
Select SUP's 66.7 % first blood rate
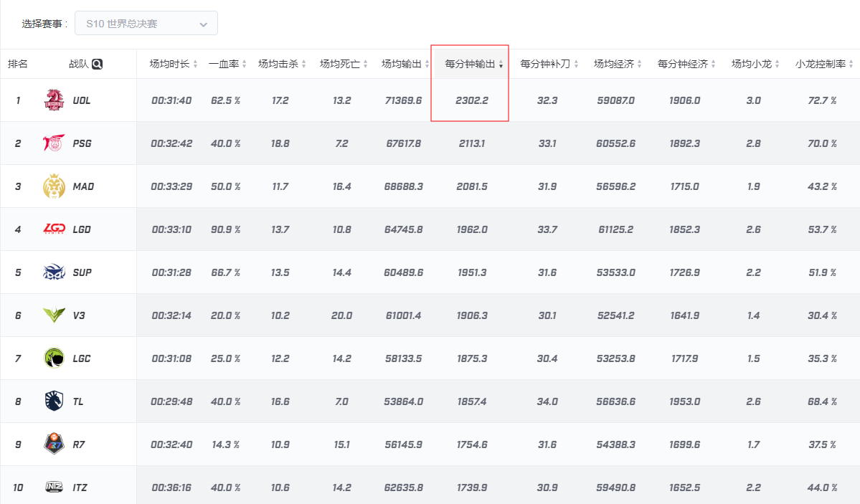225,272
